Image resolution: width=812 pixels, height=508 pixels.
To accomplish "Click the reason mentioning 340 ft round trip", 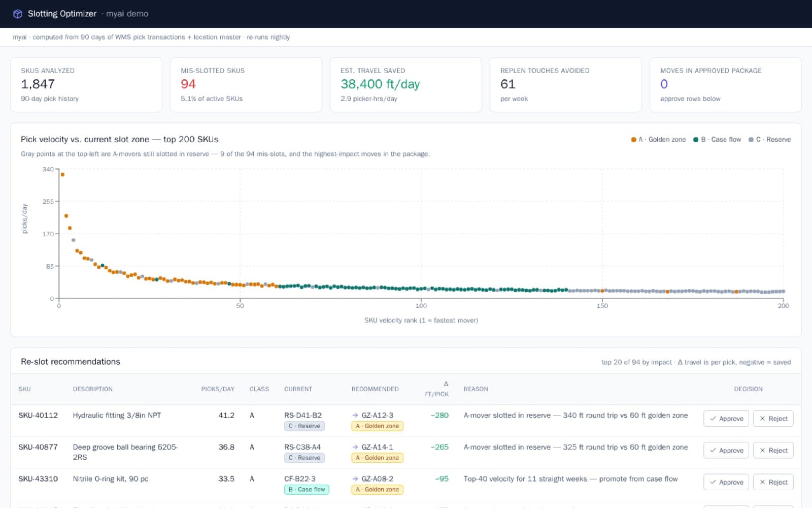I will (x=576, y=416).
